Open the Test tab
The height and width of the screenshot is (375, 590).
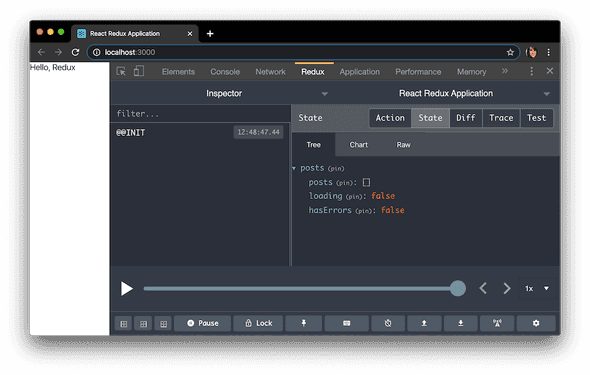[x=537, y=118]
